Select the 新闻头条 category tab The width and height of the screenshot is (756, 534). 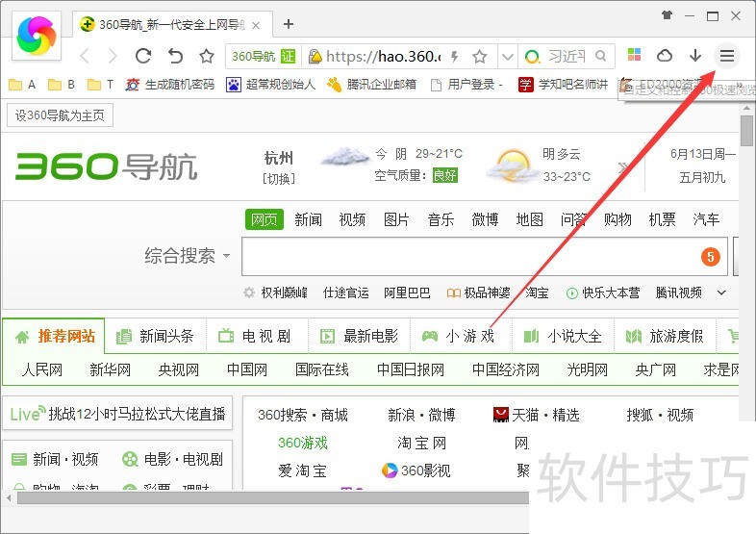pos(155,336)
